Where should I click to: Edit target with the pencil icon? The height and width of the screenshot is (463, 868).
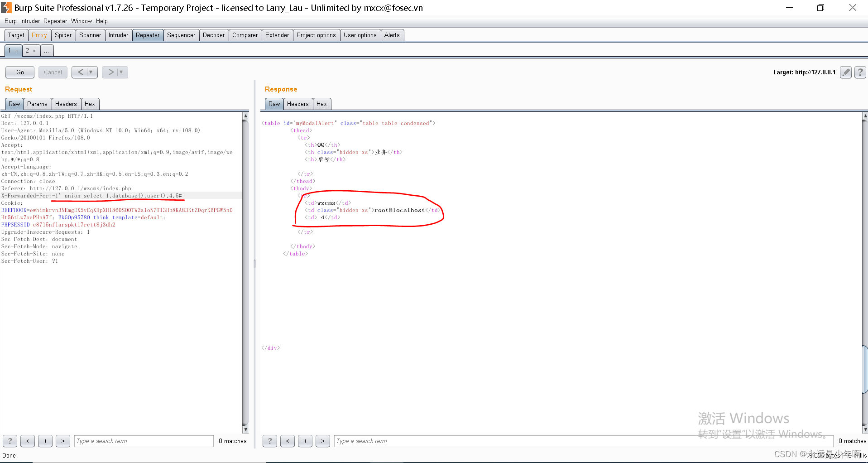(x=845, y=72)
